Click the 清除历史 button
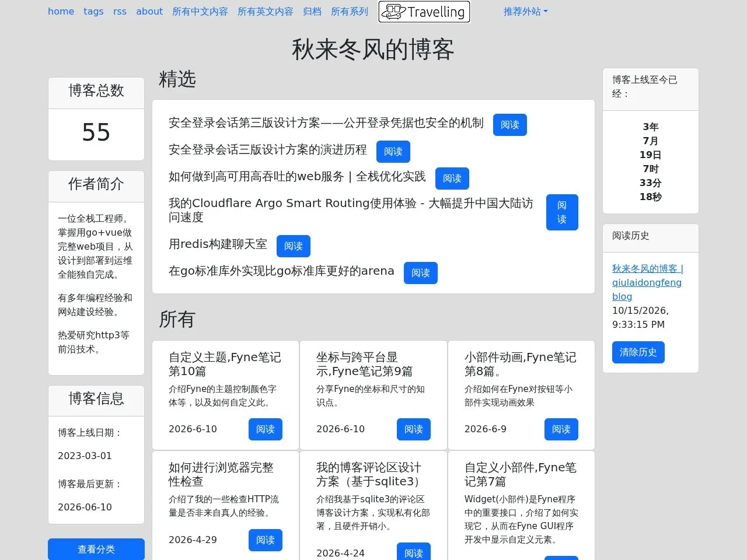747x560 pixels. click(x=638, y=352)
